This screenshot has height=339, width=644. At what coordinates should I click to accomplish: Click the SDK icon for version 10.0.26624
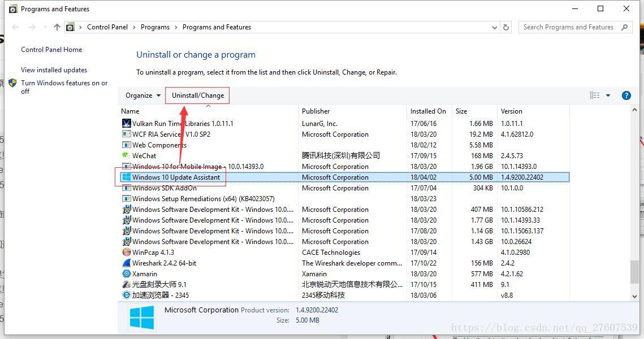click(127, 241)
